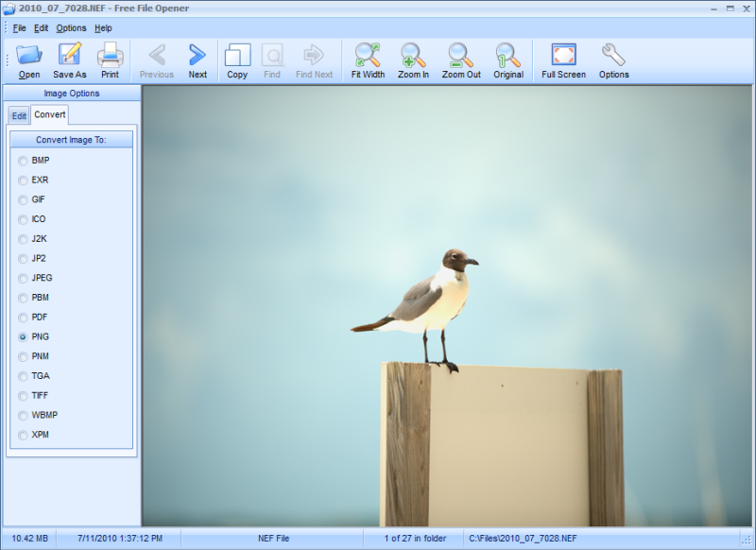The width and height of the screenshot is (756, 550).
Task: Click the app icon in the title bar
Action: click(x=9, y=9)
